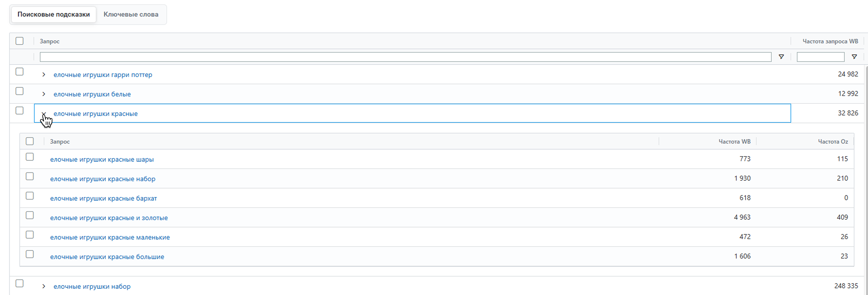Check елочные игрушки красные бархат row
868x295 pixels.
(x=30, y=196)
